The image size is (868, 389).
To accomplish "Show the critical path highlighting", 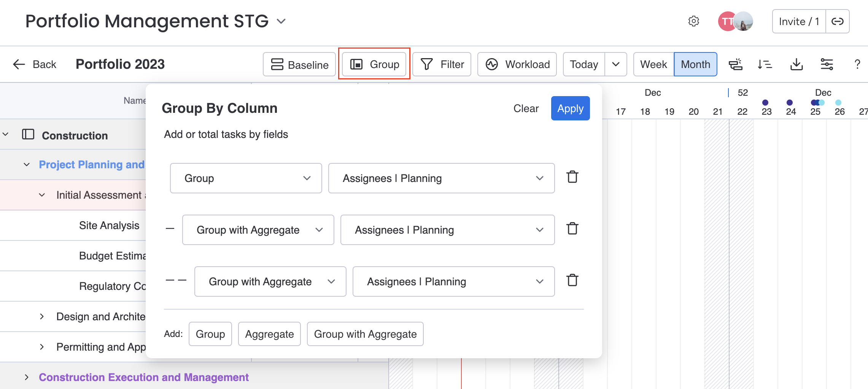I will [736, 64].
